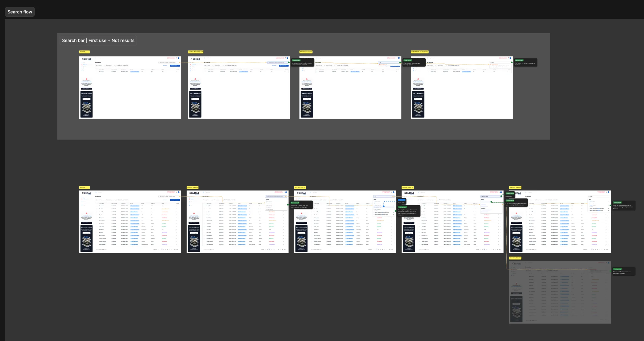This screenshot has width=644, height=341.
Task: Select the "Focus State - Regular Use" yellow label
Action: pos(192,187)
